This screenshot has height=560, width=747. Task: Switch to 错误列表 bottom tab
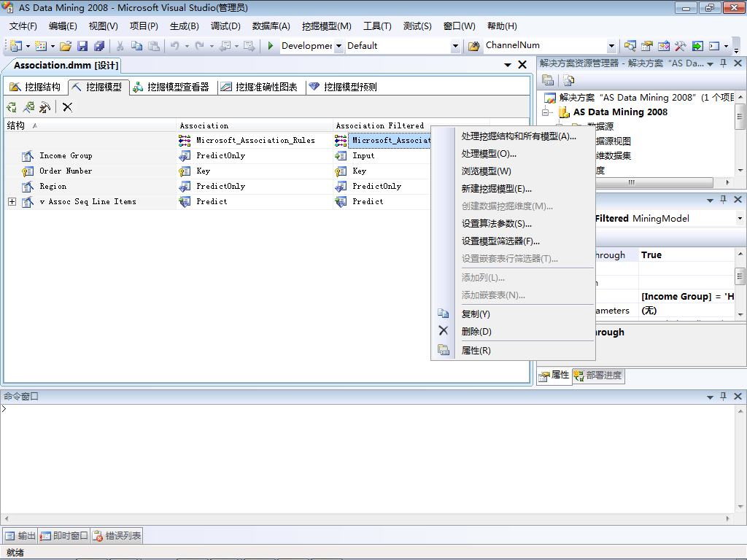coord(117,536)
